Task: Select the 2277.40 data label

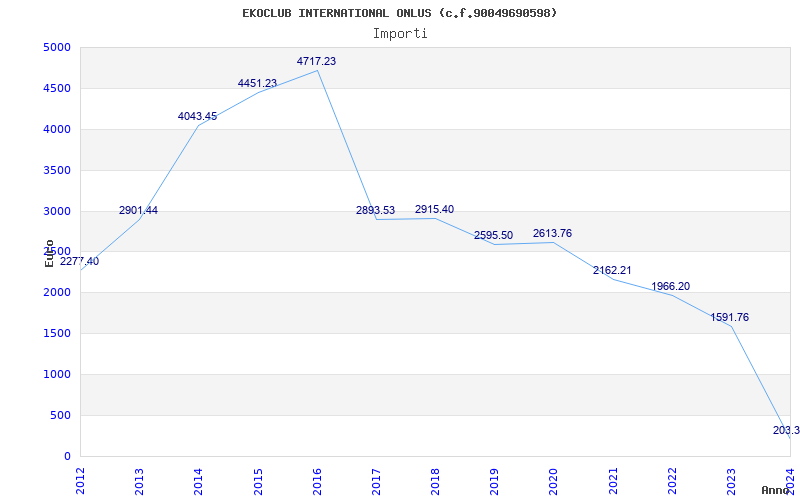Action: point(80,261)
